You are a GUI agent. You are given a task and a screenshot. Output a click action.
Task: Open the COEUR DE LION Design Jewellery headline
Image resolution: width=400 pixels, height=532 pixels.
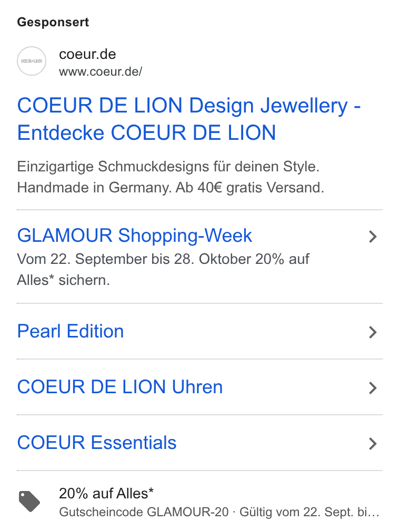point(189,119)
